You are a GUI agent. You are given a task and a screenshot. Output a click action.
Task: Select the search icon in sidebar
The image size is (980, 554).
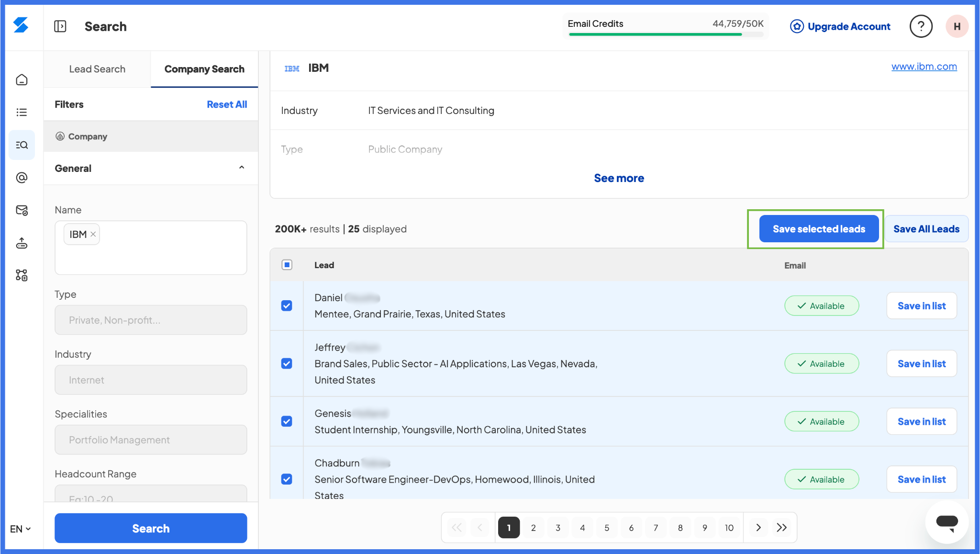coord(22,145)
